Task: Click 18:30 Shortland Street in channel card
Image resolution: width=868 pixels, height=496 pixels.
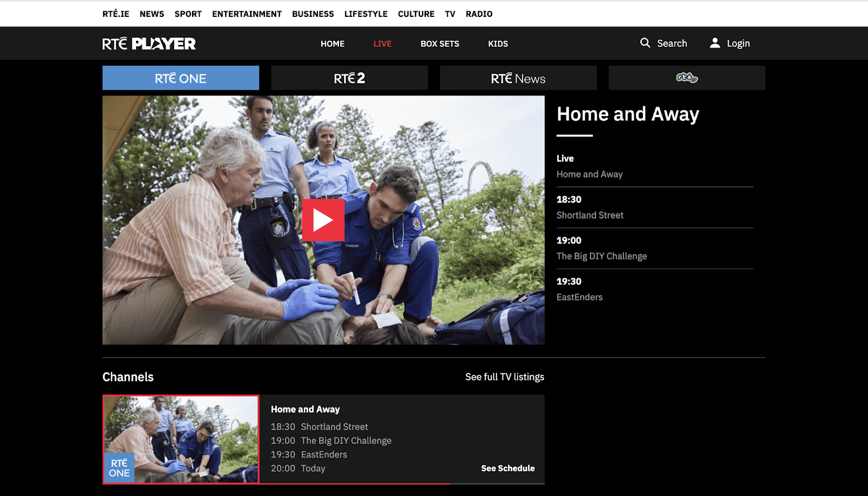Action: (x=320, y=427)
